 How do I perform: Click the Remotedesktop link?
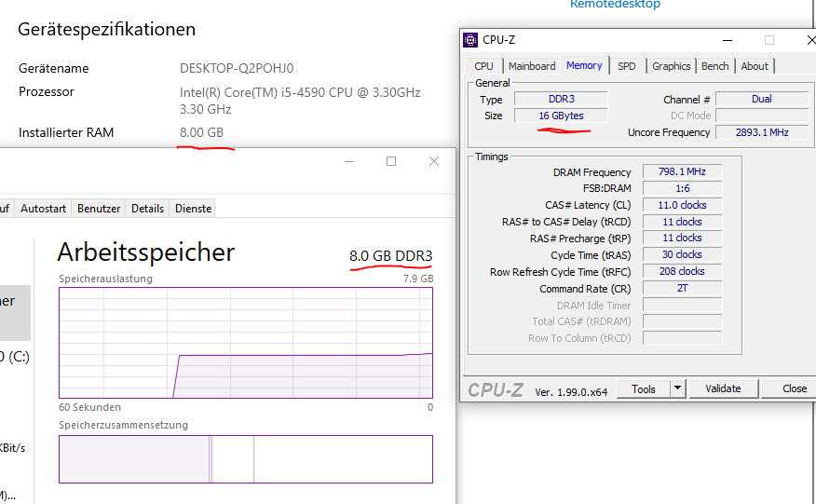point(615,4)
